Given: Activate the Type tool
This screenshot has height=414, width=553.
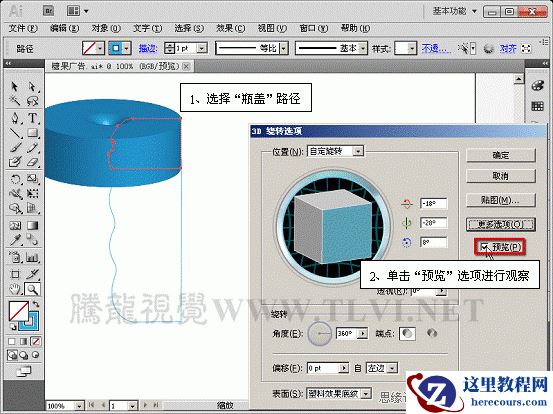Looking at the screenshot, I should pyautogui.click(x=32, y=118).
